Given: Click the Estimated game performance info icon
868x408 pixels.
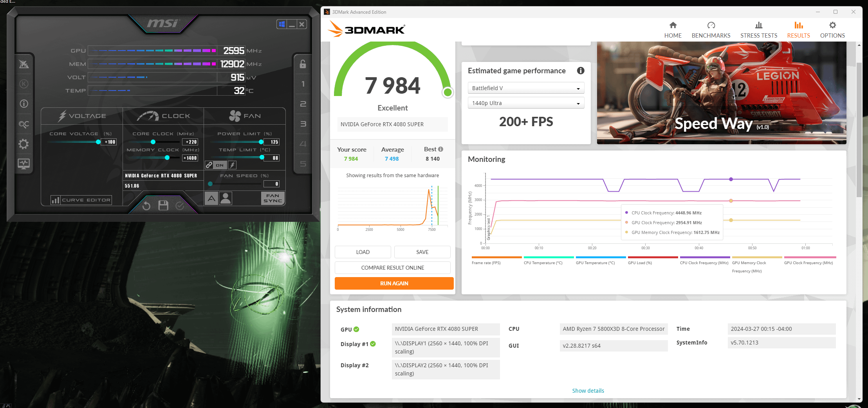Looking at the screenshot, I should (581, 71).
